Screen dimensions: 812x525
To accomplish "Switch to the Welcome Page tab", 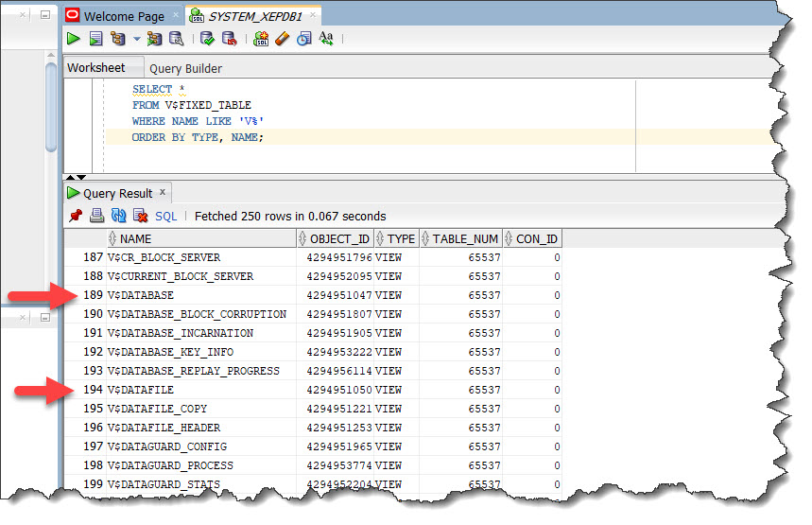I will coord(124,17).
